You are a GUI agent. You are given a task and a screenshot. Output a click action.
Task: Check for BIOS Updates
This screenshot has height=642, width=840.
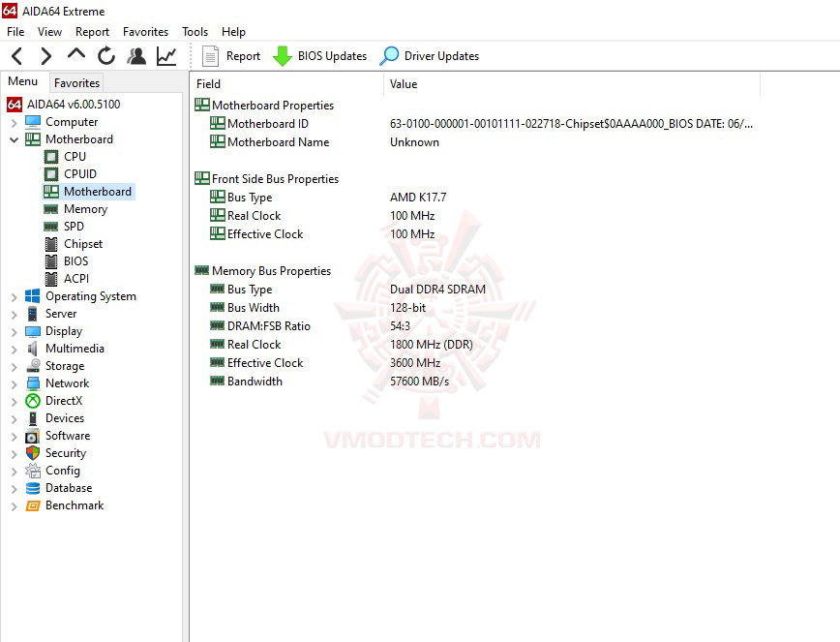(319, 56)
